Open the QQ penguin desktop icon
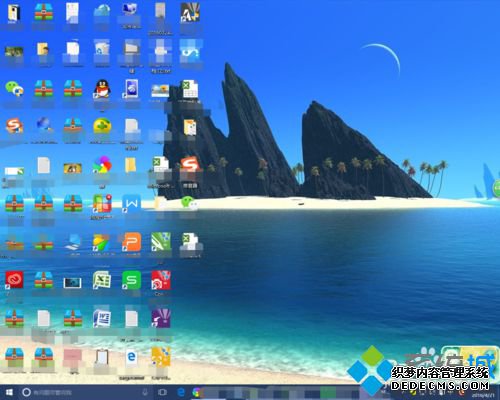Image resolution: width=500 pixels, height=400 pixels. point(102,89)
